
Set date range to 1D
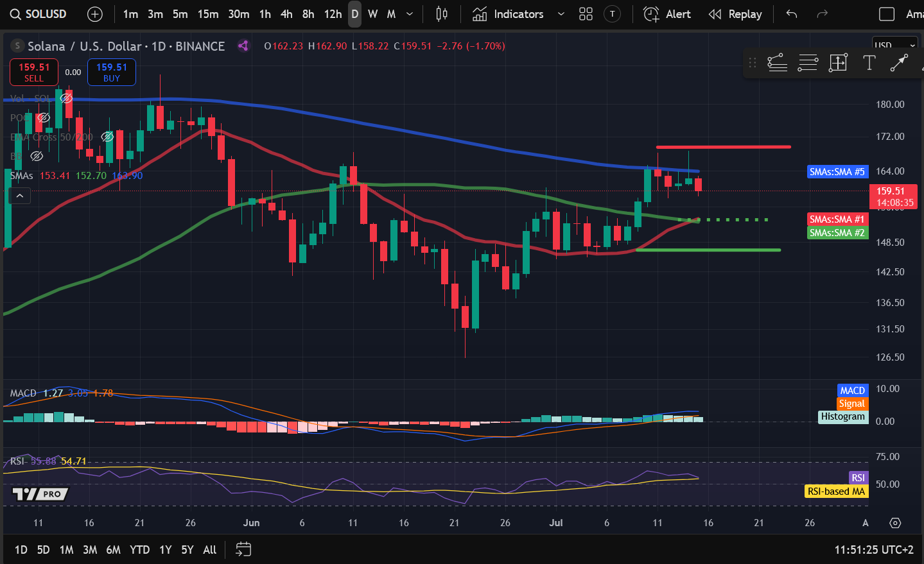click(x=21, y=550)
